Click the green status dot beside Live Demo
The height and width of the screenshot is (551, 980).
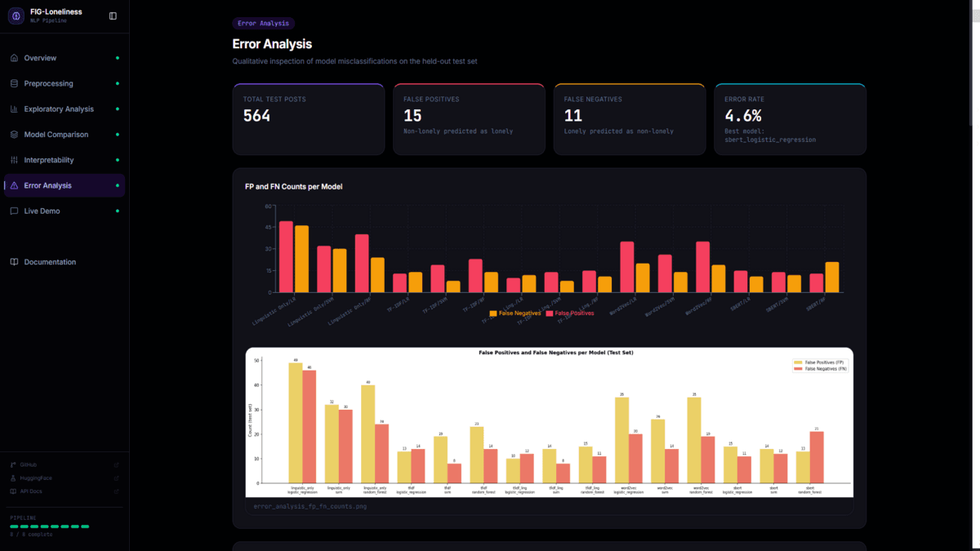click(x=118, y=211)
